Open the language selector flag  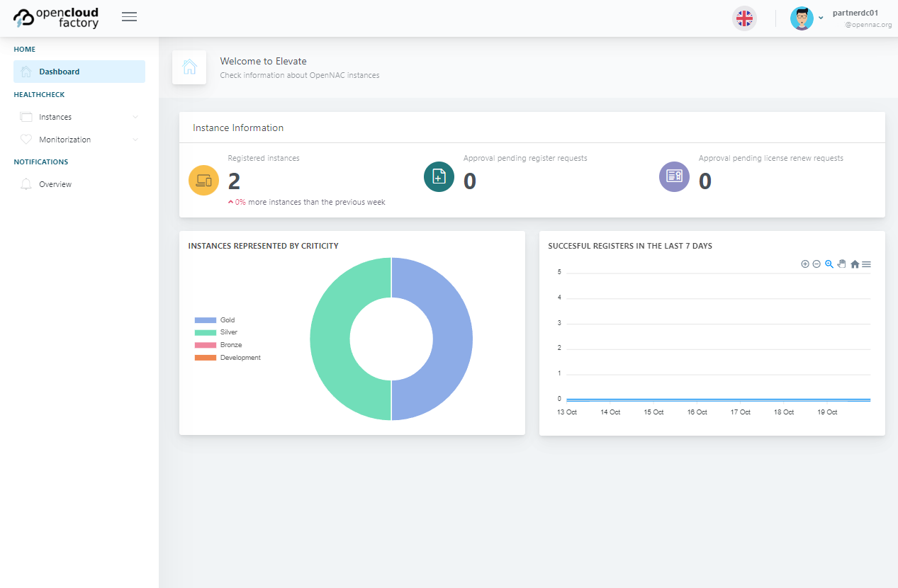[x=744, y=18]
